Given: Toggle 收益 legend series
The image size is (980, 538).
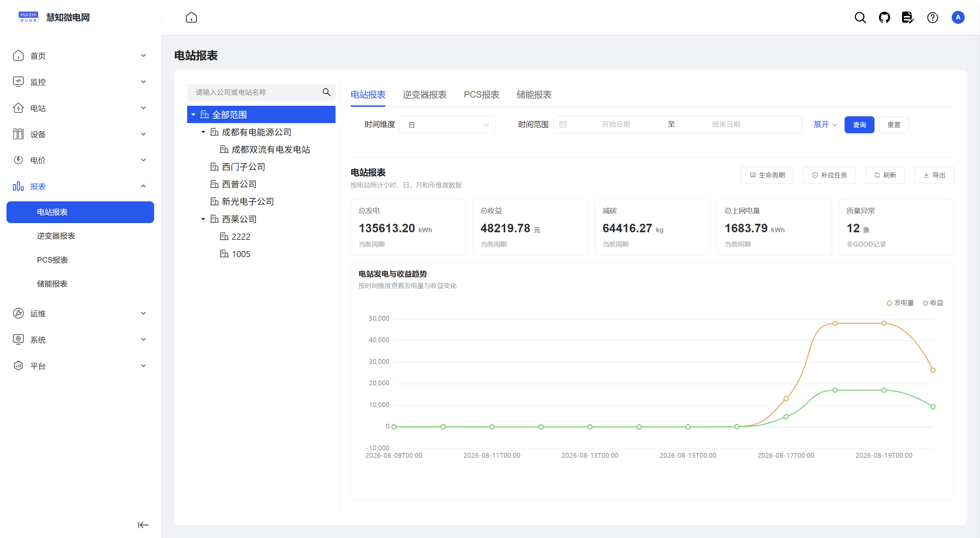Looking at the screenshot, I should point(933,303).
